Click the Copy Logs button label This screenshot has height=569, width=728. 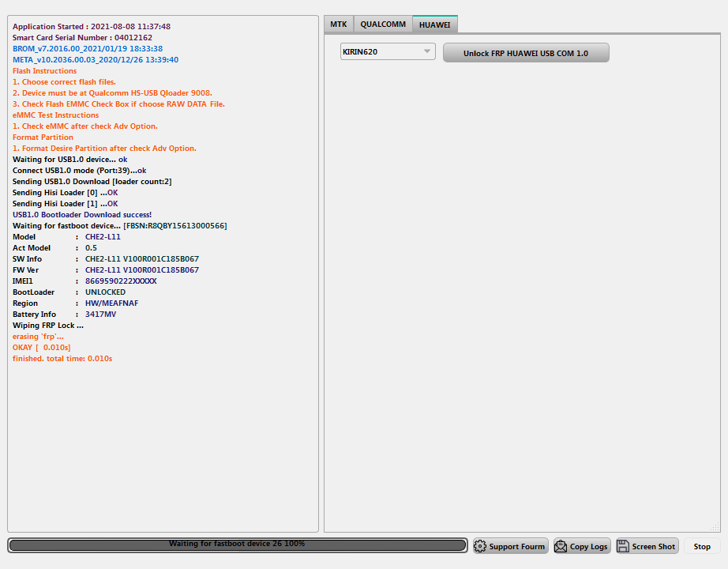(588, 547)
